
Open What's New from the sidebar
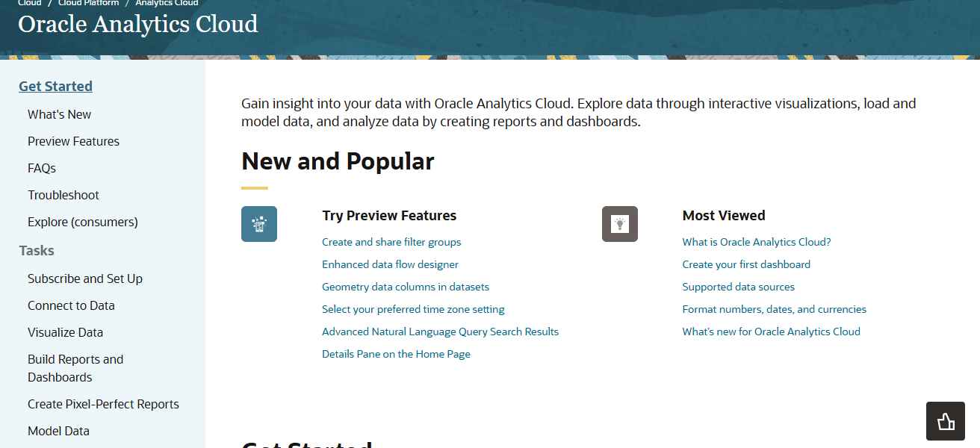click(x=59, y=114)
